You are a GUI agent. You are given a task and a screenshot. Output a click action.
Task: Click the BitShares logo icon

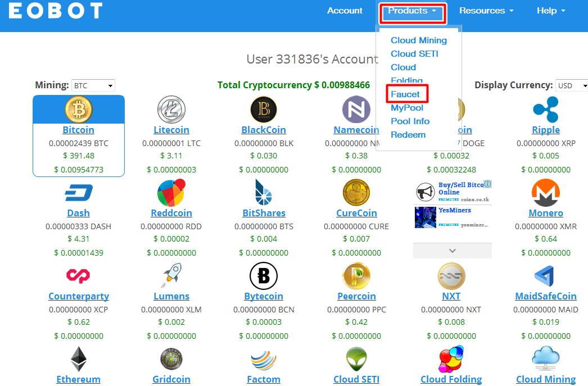pyautogui.click(x=264, y=193)
